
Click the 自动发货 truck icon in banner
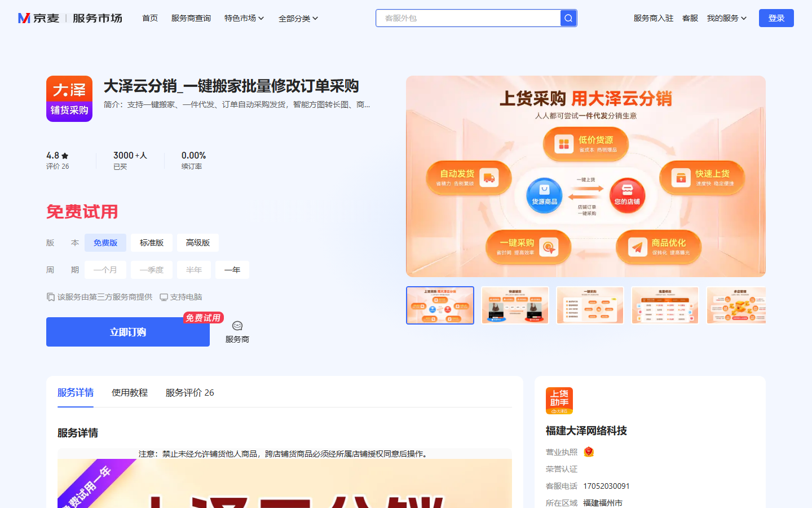pos(489,178)
